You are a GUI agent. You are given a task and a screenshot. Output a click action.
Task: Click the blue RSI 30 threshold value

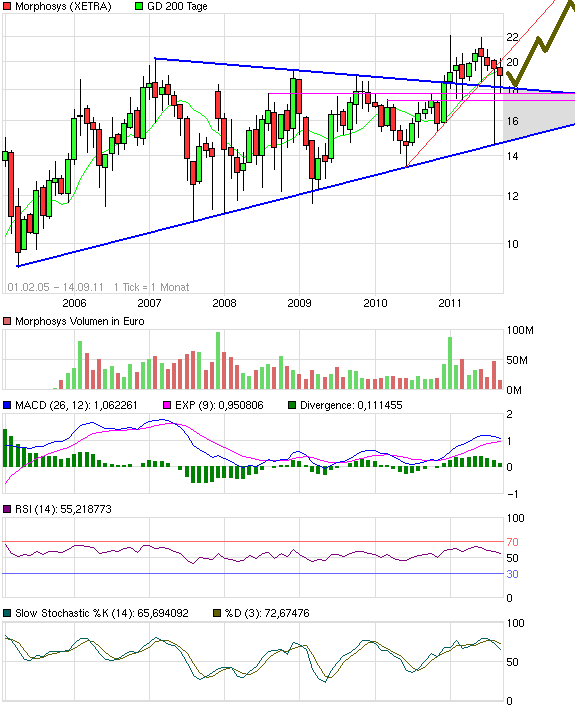point(512,574)
